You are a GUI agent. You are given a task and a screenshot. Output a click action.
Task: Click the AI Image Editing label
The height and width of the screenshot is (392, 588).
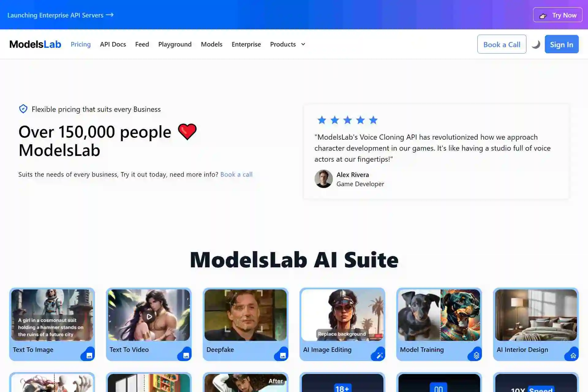coord(327,349)
